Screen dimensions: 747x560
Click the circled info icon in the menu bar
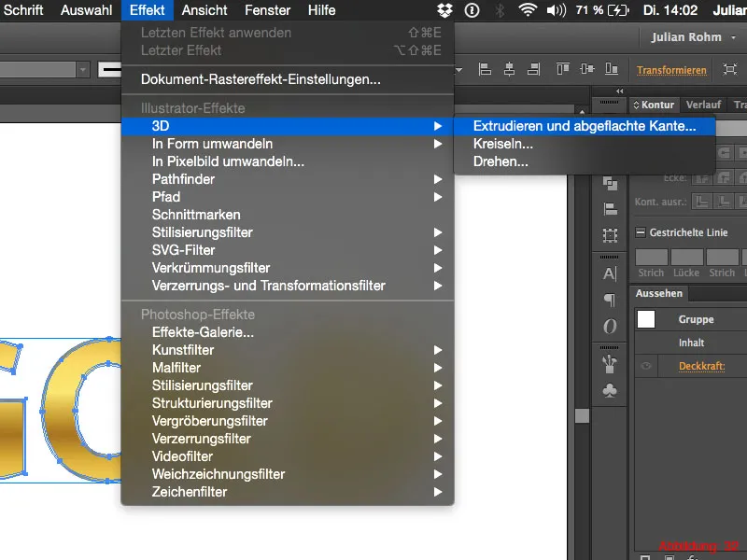pos(472,10)
